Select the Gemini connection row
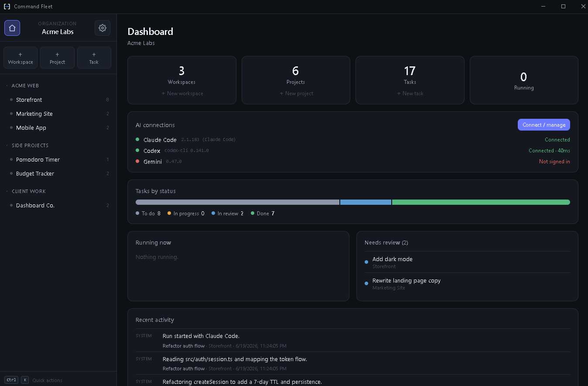The width and height of the screenshot is (588, 386). click(352, 162)
